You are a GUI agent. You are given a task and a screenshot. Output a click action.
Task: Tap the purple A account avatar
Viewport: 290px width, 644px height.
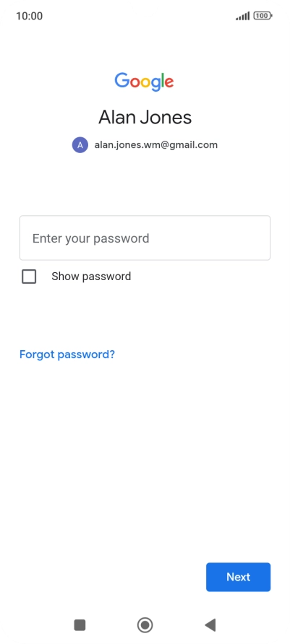[x=80, y=145]
